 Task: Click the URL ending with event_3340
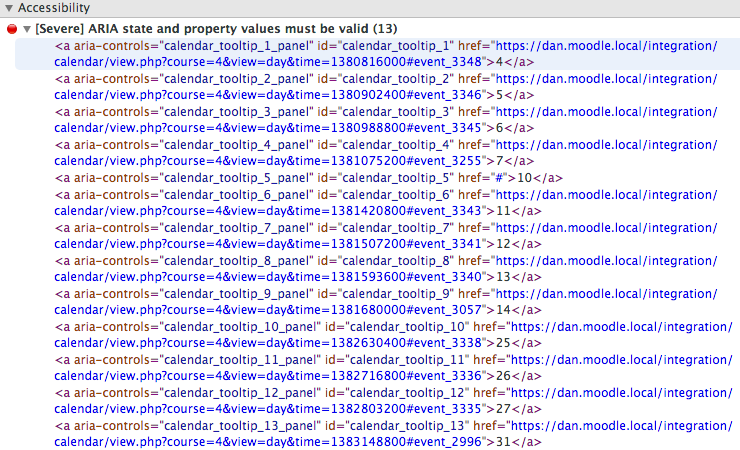268,277
